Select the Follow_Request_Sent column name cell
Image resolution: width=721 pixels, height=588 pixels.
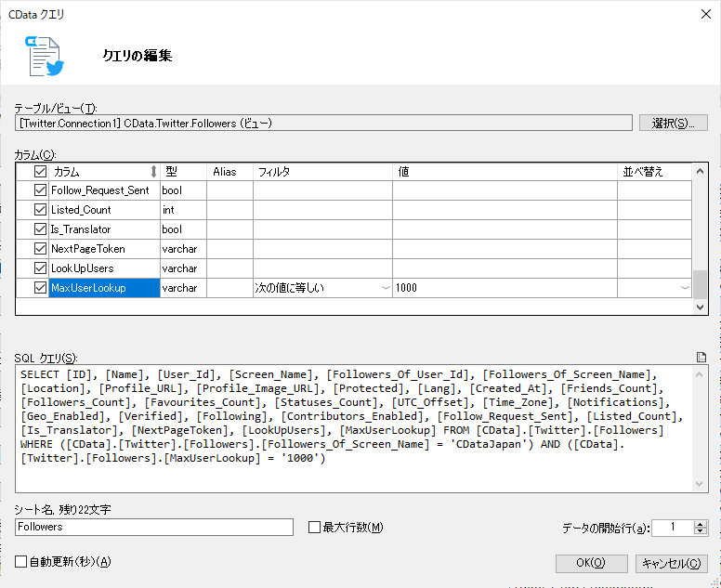pos(104,189)
